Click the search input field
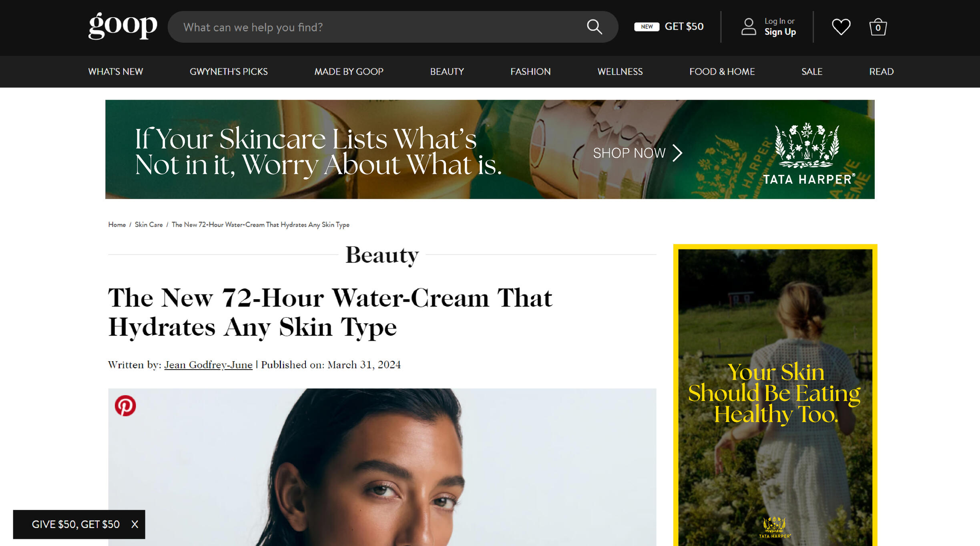 380,27
